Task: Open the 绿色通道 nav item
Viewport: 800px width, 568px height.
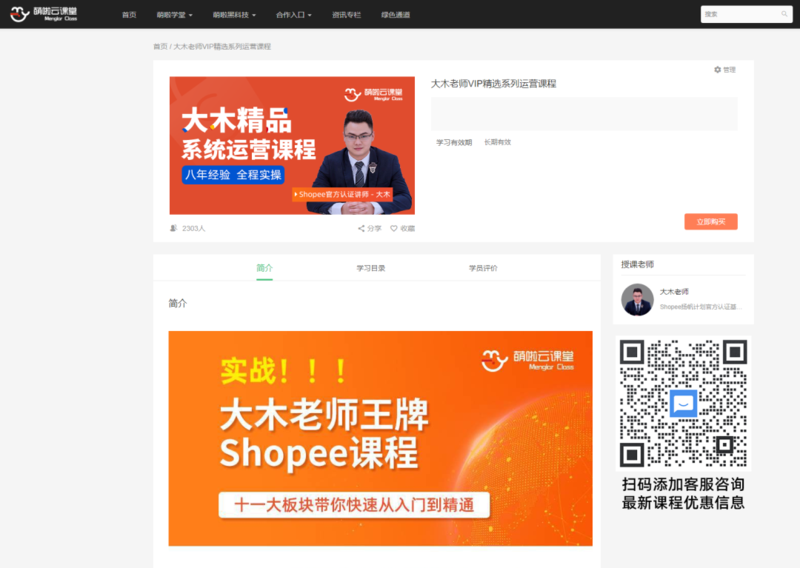Action: (395, 15)
